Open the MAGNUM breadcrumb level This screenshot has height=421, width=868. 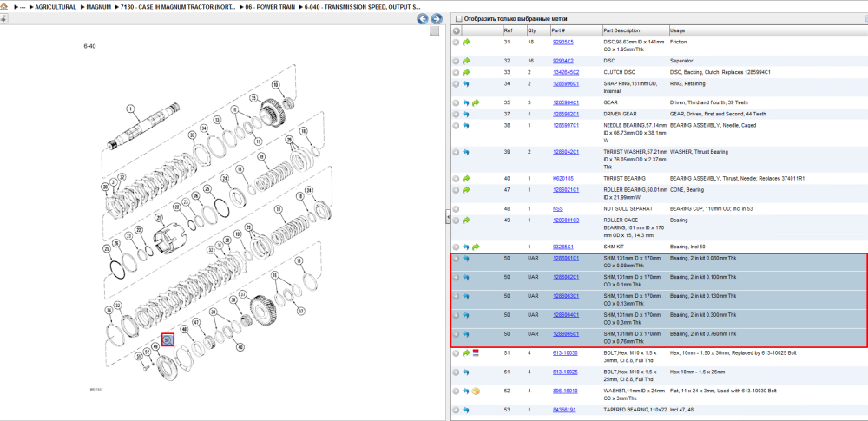coord(100,7)
